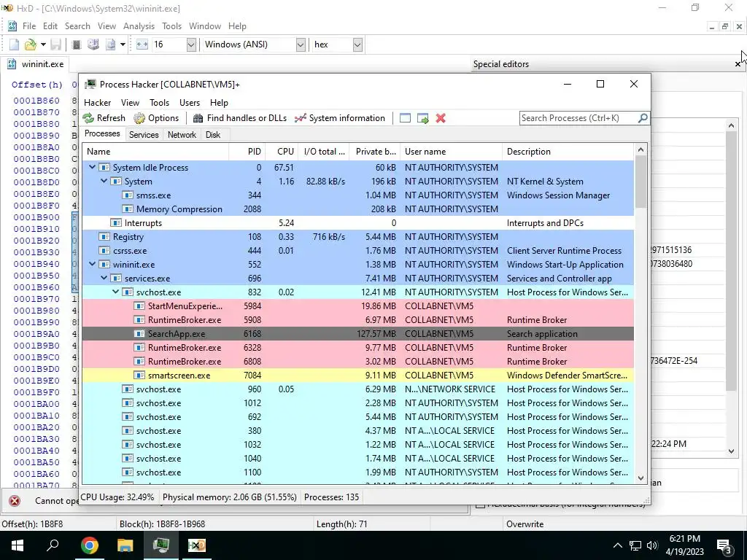
Task: Click the Open main memory chip icon in HxD
Action: pos(76,44)
